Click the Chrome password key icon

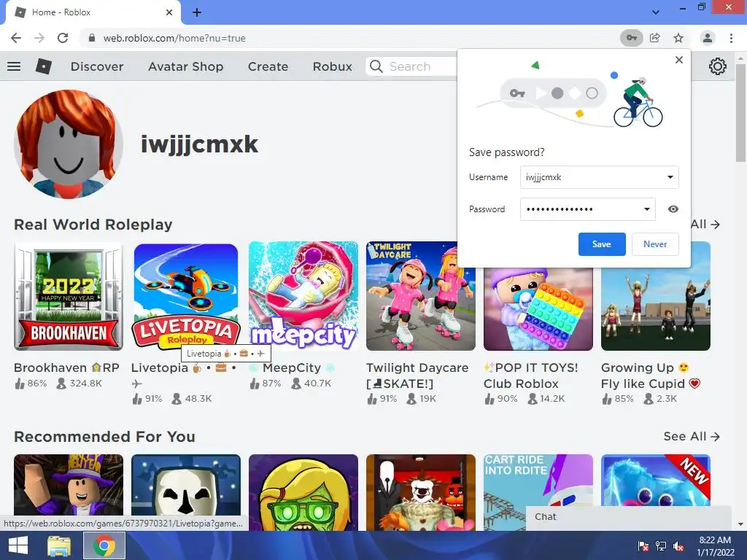click(x=631, y=38)
